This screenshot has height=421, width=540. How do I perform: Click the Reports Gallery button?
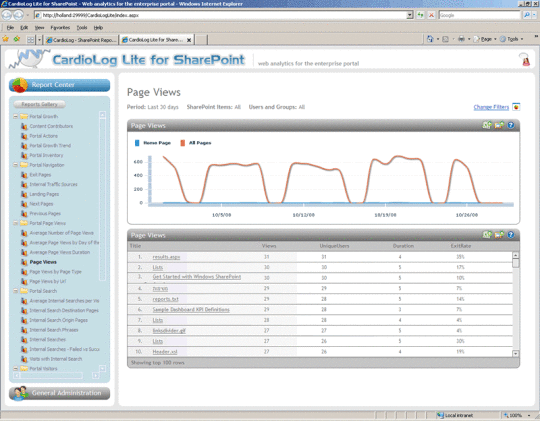pos(40,104)
